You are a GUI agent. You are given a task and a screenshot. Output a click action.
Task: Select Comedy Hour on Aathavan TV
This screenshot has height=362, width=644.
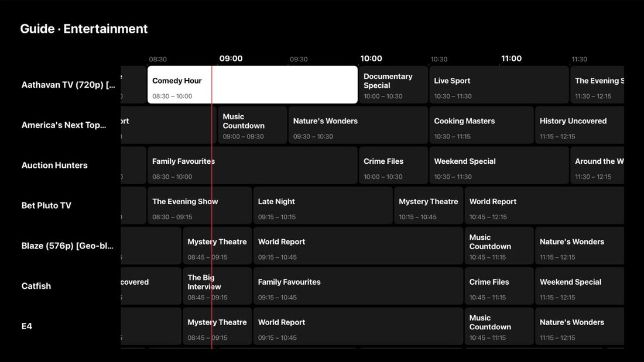click(x=252, y=85)
